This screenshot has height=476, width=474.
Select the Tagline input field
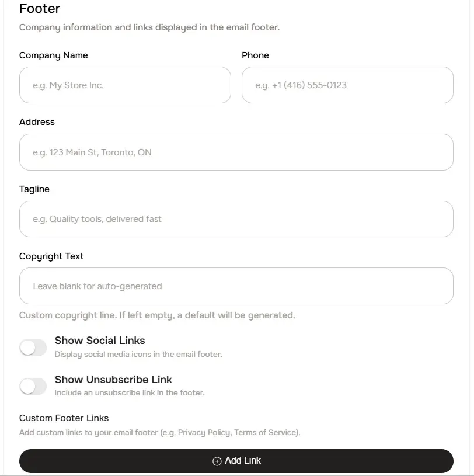[236, 218]
